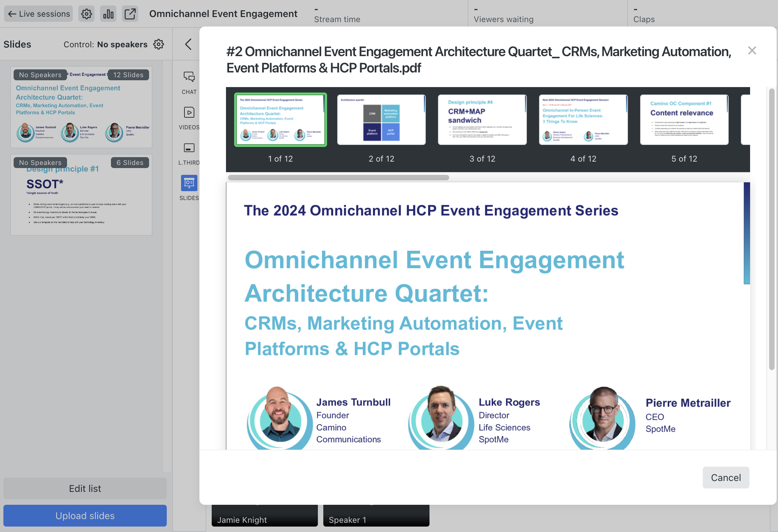This screenshot has width=778, height=532.
Task: Click the 6 Slides badge
Action: coord(130,163)
